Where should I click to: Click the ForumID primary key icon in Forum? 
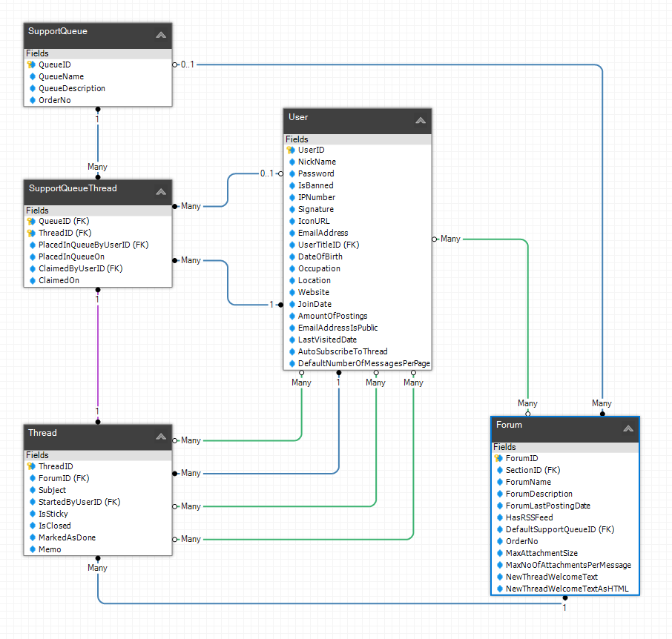(x=498, y=458)
